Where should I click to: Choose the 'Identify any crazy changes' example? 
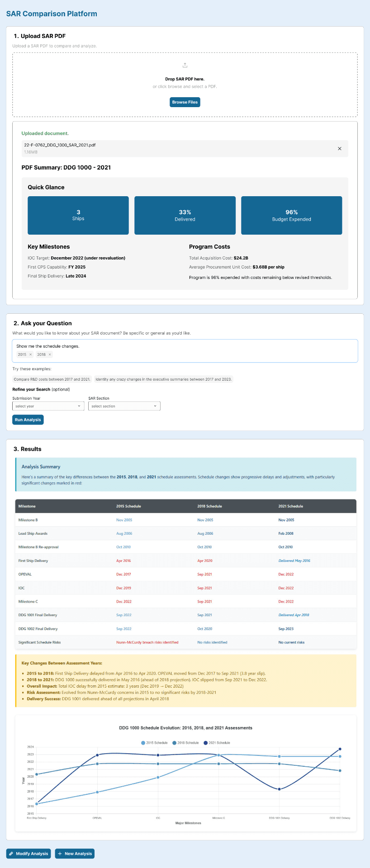pyautogui.click(x=163, y=379)
